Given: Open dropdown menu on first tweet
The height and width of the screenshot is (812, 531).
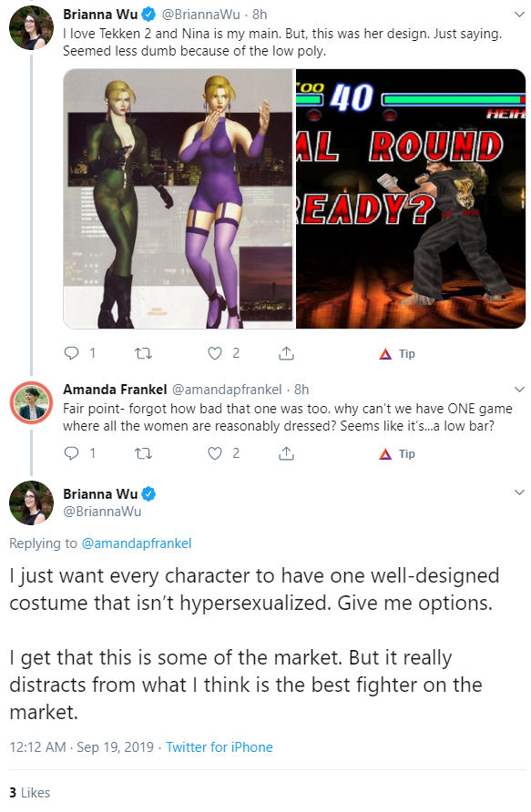Looking at the screenshot, I should pos(519,15).
